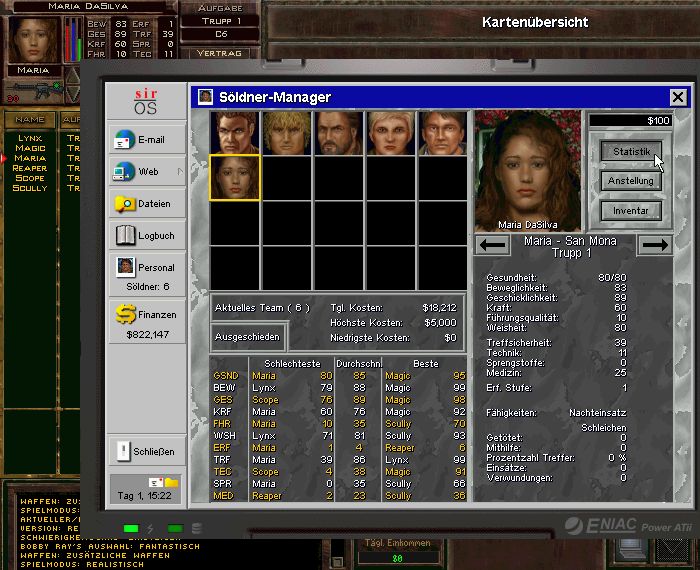The image size is (700, 570).
Task: Expand the Web submenu arrow
Action: pyautogui.click(x=180, y=171)
